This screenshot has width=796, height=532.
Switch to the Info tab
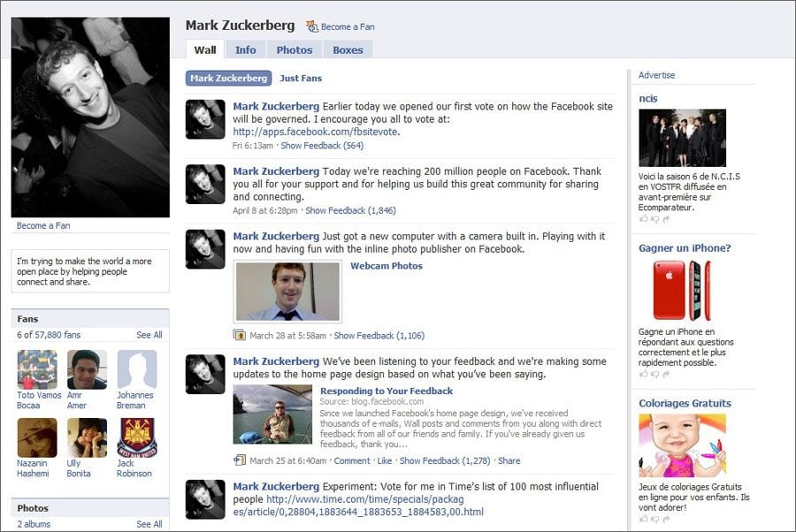[x=246, y=49]
